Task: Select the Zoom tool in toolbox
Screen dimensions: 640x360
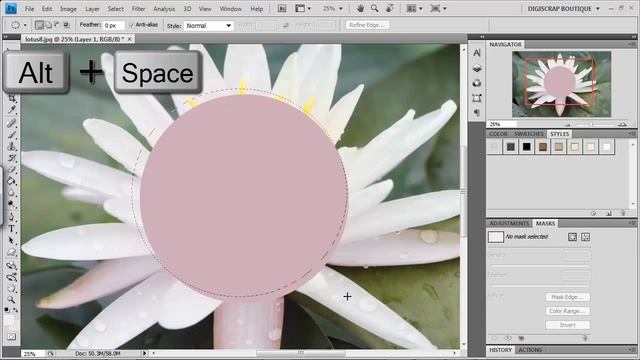Action: (11, 300)
